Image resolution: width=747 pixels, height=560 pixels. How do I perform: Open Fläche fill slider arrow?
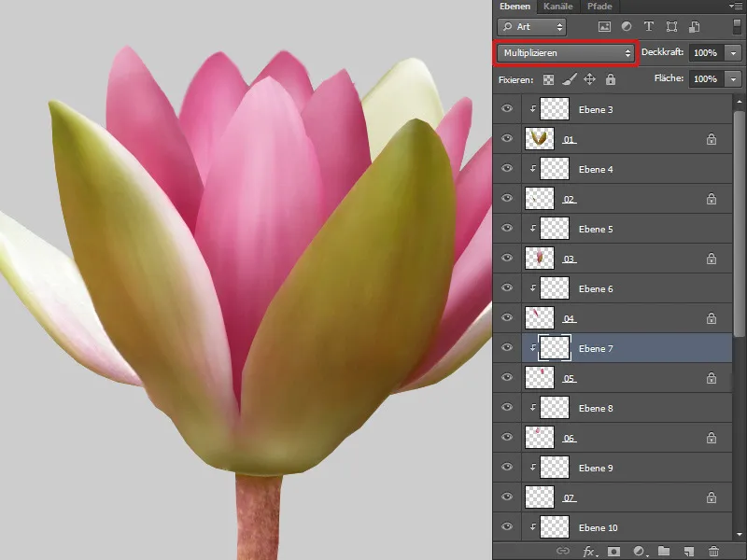(733, 78)
